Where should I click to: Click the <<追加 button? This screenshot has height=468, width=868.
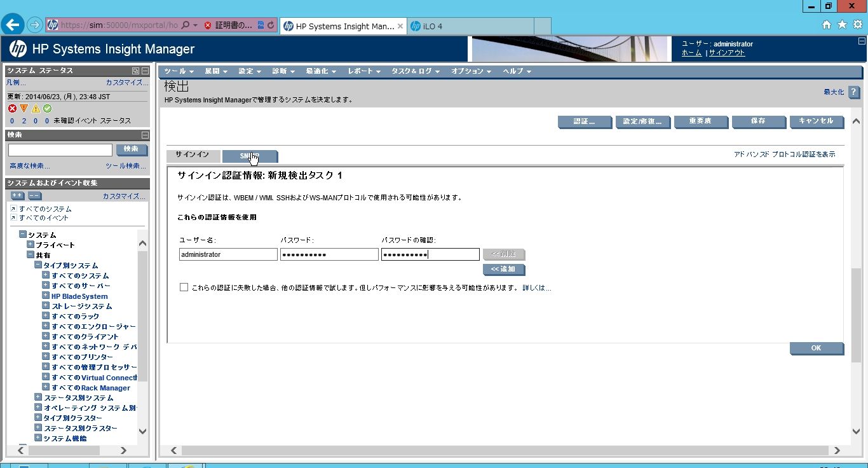click(503, 270)
